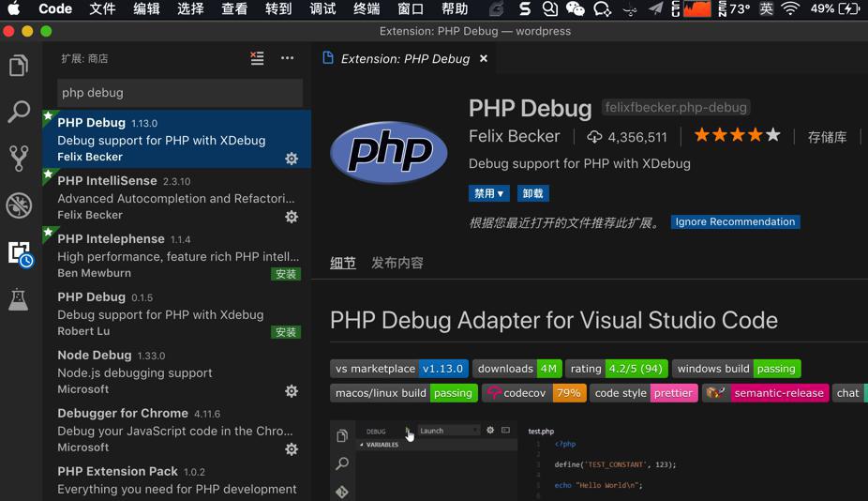This screenshot has width=868, height=501.
Task: Click the macos/linux build passing badge
Action: click(404, 393)
